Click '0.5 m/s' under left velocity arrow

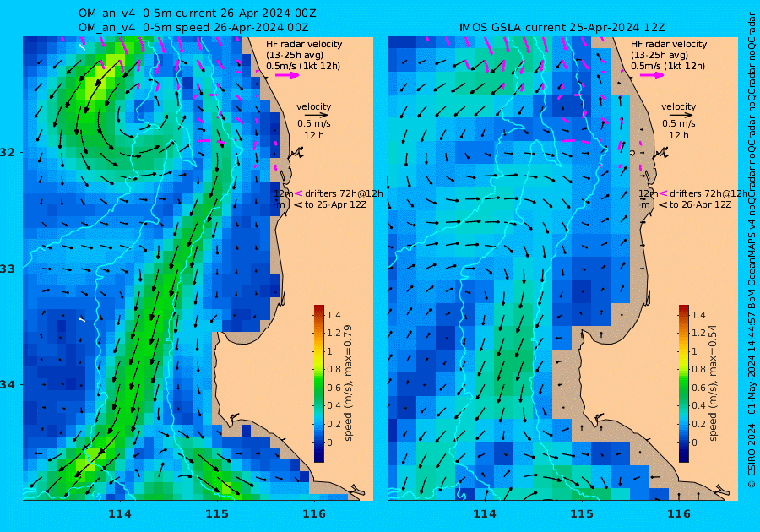point(314,123)
